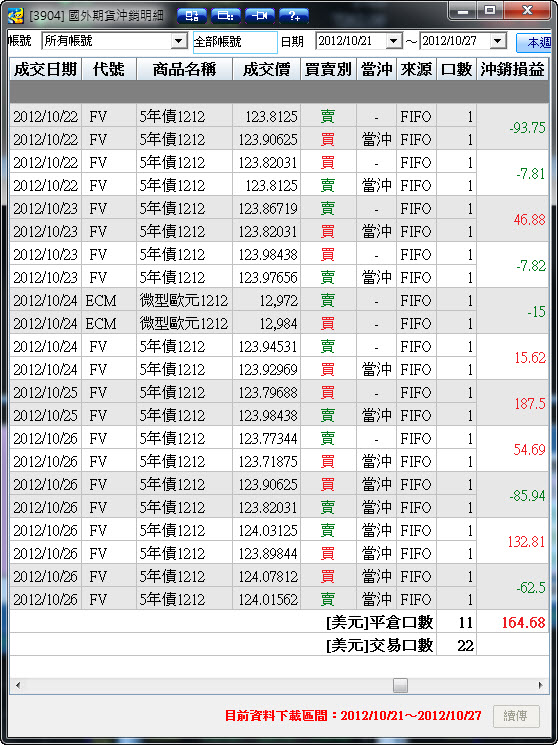Select the 微型歐元1212 row priced 12,972

pos(243,300)
